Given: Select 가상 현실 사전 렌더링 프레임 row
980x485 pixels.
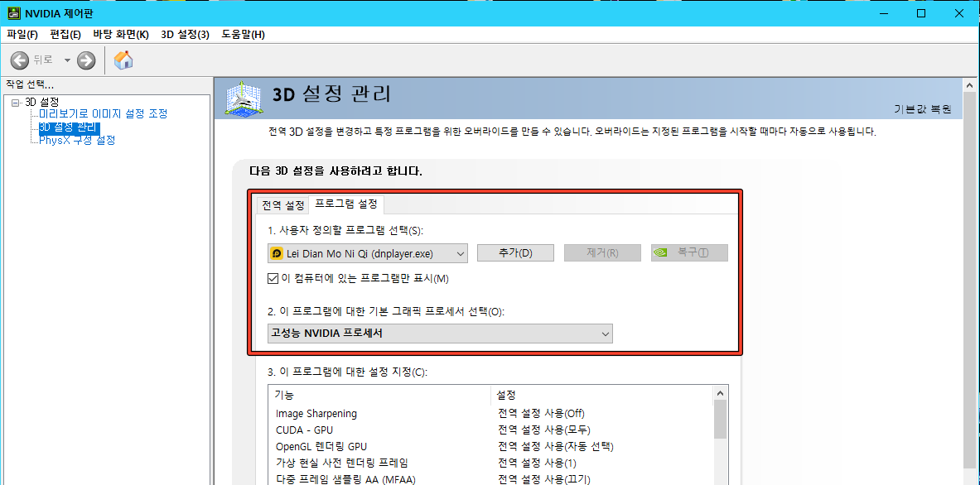Looking at the screenshot, I should 490,463.
